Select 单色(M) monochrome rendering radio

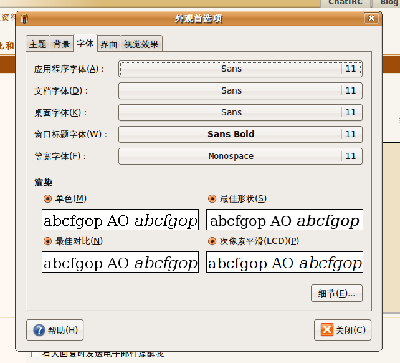(x=65, y=199)
